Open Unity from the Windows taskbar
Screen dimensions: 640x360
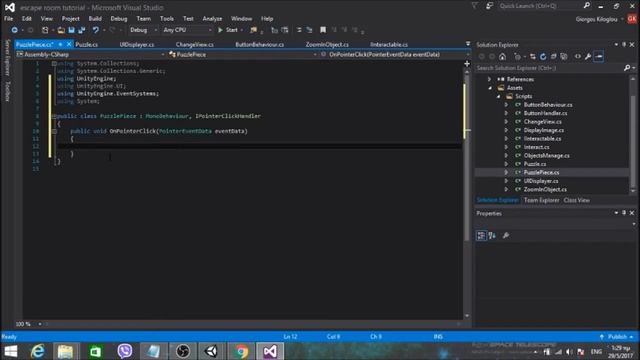(211, 351)
